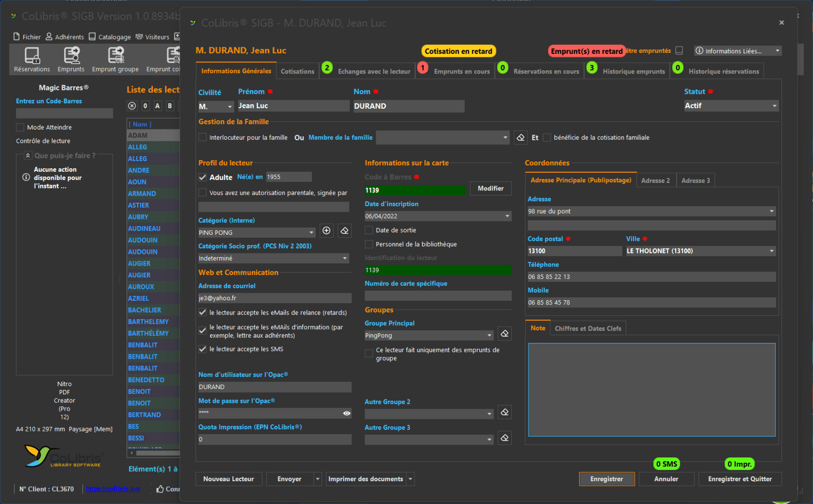Click the Enregistrer et Quitter button

[x=739, y=479]
